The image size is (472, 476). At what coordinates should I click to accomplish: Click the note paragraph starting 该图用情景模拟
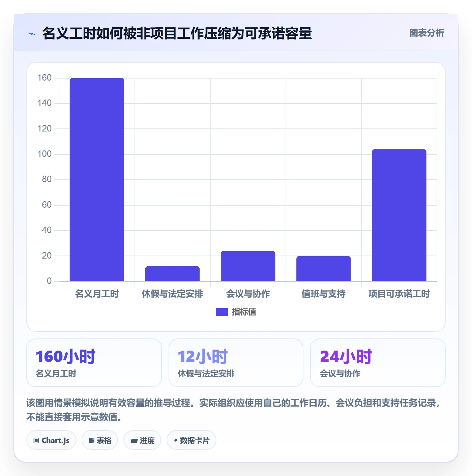tap(234, 410)
